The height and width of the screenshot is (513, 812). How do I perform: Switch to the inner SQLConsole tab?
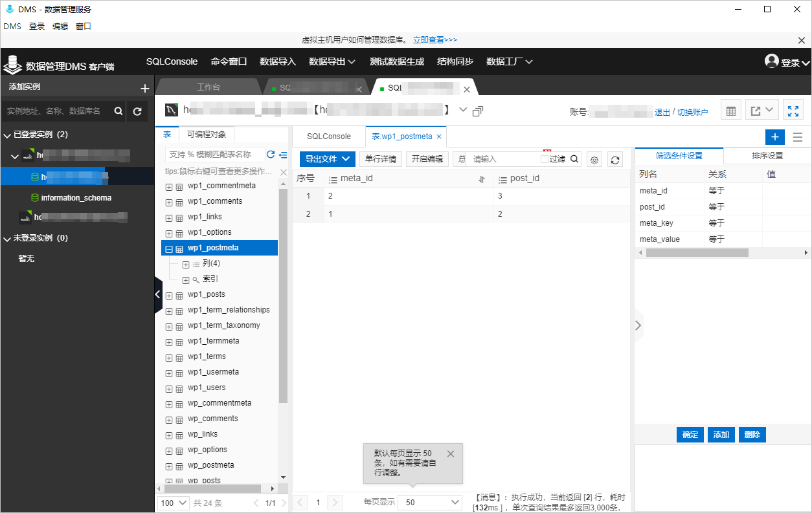click(329, 136)
